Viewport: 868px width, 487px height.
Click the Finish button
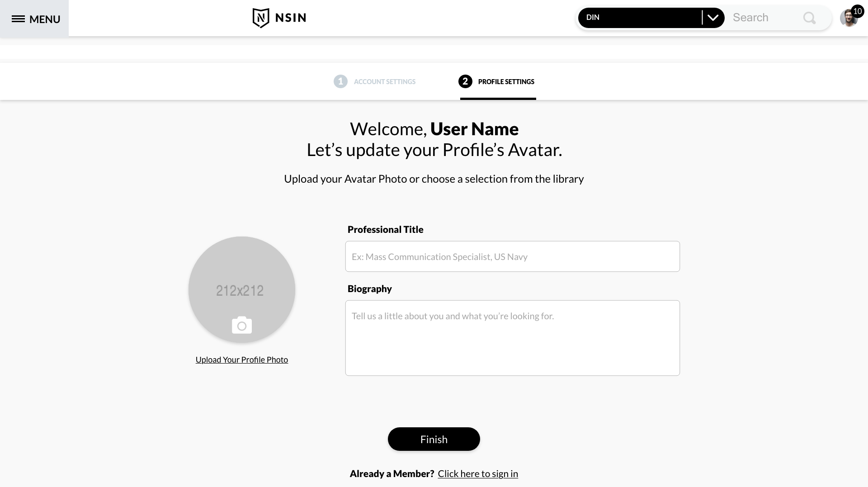pyautogui.click(x=434, y=439)
